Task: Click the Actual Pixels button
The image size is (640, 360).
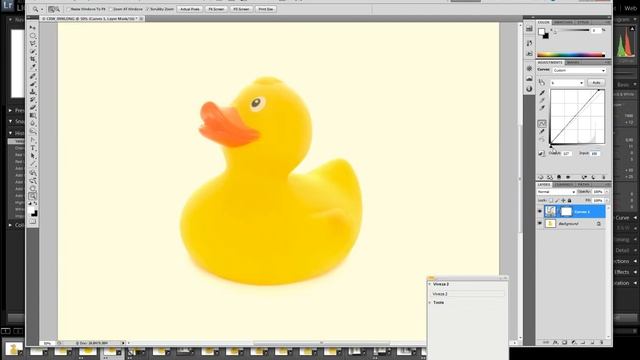Action: (x=190, y=9)
